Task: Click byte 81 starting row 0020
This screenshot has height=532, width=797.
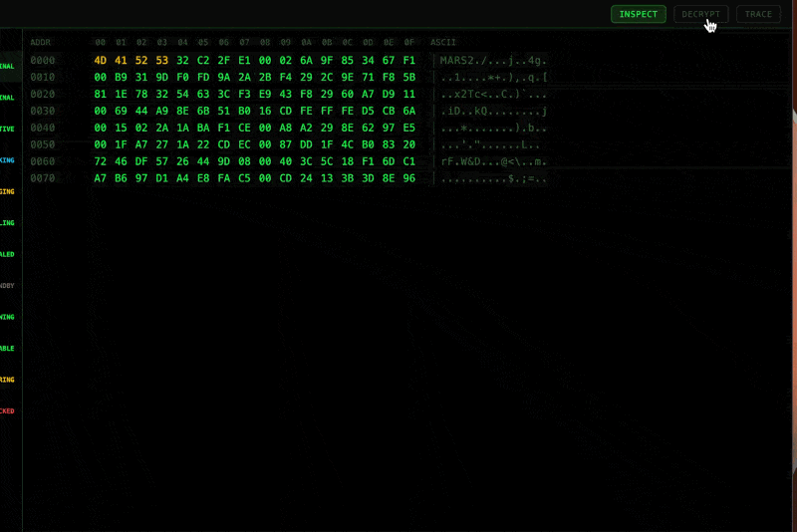Action: (101, 94)
